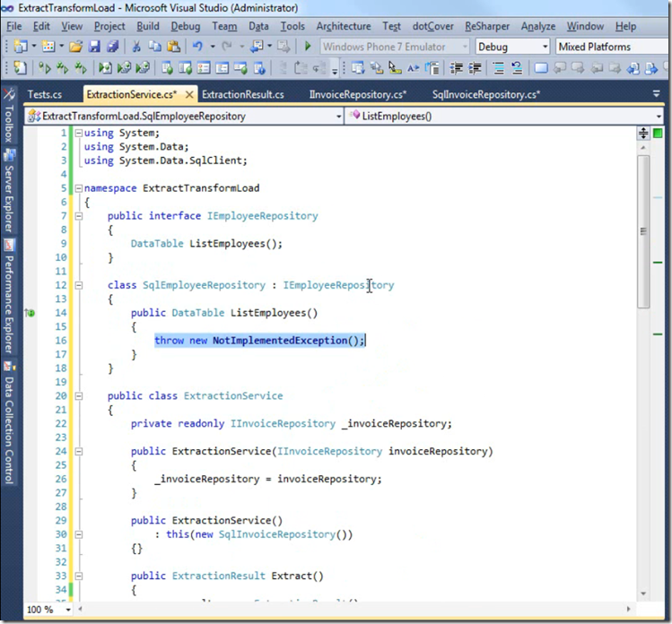Open the Add Item dropdown arrow

click(61, 46)
